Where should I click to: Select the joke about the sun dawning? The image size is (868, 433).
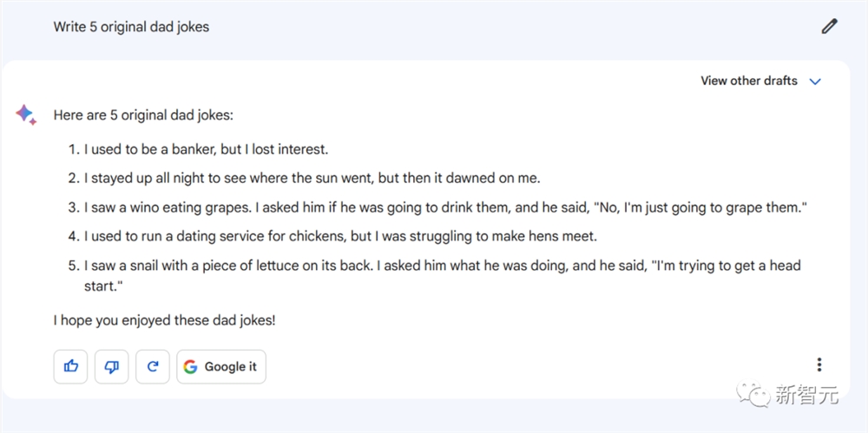[x=312, y=178]
